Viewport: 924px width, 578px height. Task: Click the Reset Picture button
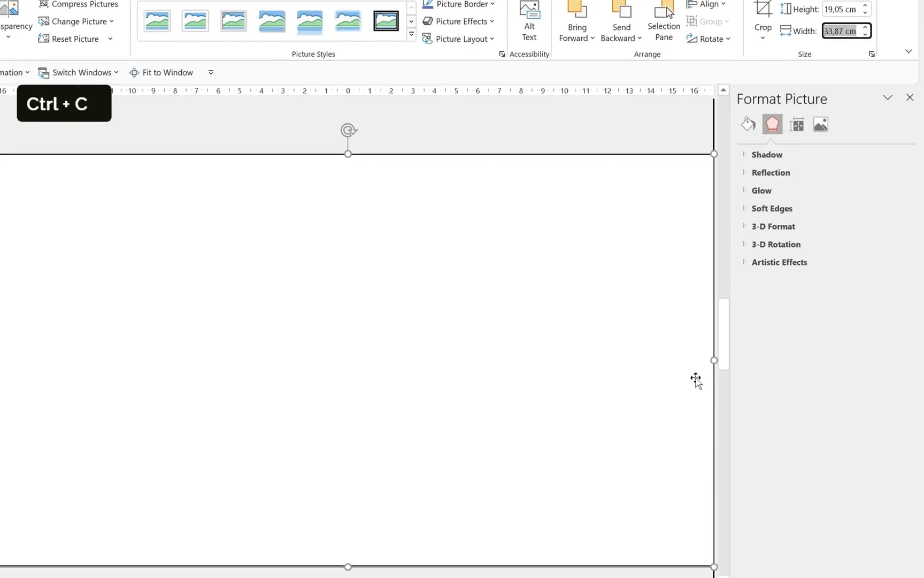69,39
